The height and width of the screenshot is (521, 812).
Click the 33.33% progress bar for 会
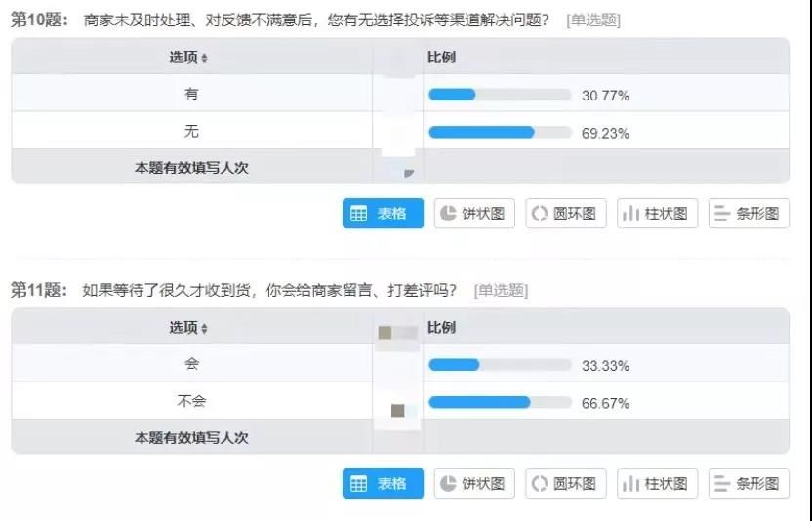pyautogui.click(x=500, y=365)
